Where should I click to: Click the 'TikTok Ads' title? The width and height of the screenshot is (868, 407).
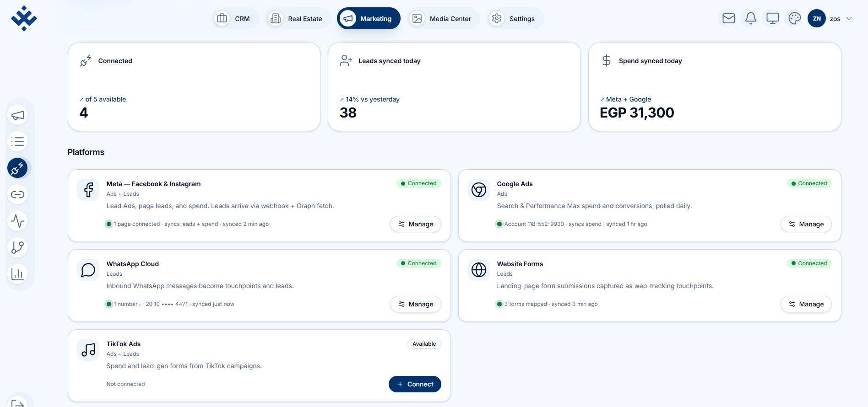pyautogui.click(x=124, y=344)
